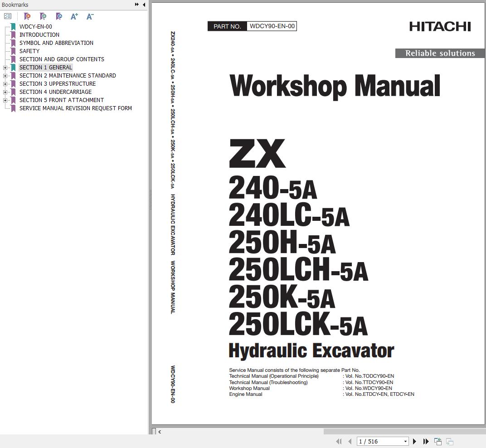Open the INTRODUCTION bookmark

[x=39, y=35]
